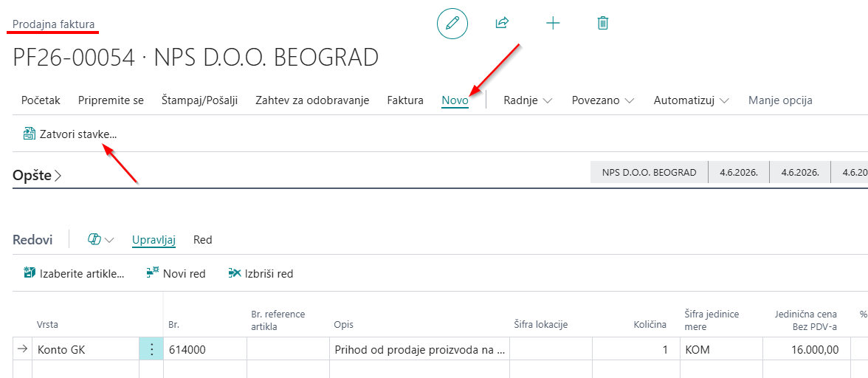Click the Izaberite artikle icon
Viewport: 868px width, 378px height.
coord(30,273)
